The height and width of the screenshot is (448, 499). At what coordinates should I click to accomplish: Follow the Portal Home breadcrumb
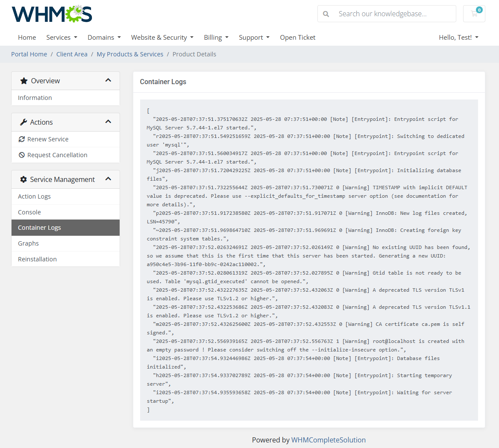pyautogui.click(x=29, y=54)
